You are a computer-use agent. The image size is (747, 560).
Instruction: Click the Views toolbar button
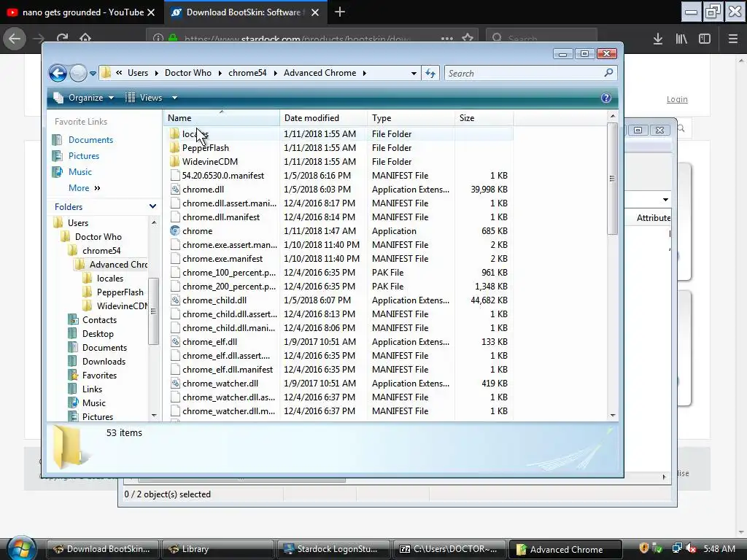(x=144, y=98)
